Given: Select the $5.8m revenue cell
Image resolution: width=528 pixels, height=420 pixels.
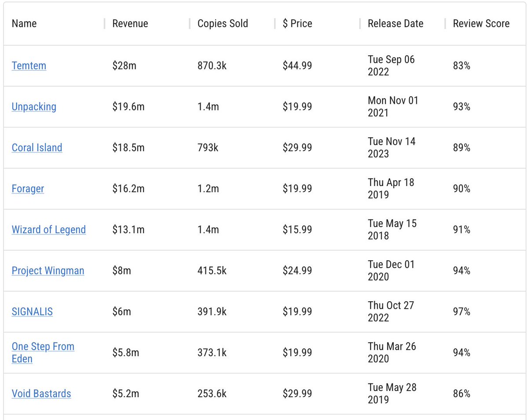Looking at the screenshot, I should pyautogui.click(x=126, y=352).
